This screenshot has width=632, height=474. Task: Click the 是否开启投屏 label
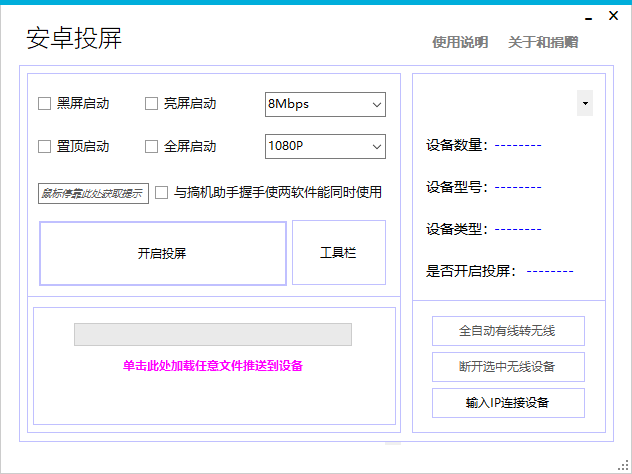point(471,271)
